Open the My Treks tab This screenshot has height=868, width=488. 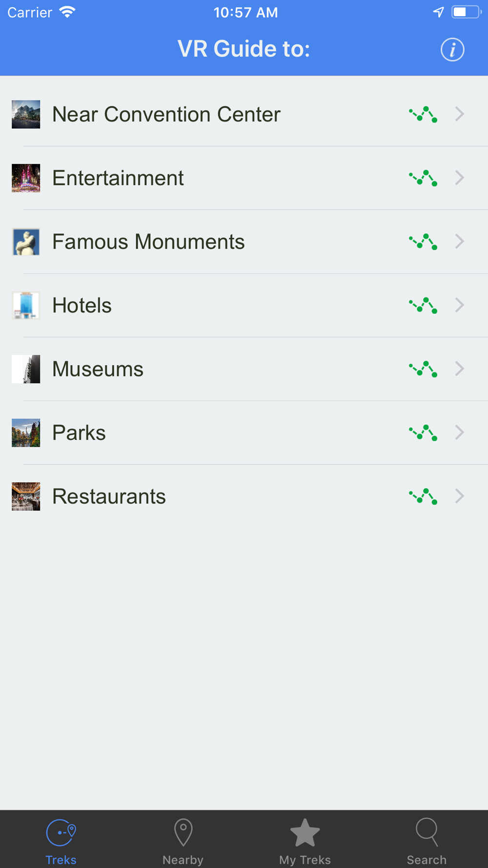[305, 842]
